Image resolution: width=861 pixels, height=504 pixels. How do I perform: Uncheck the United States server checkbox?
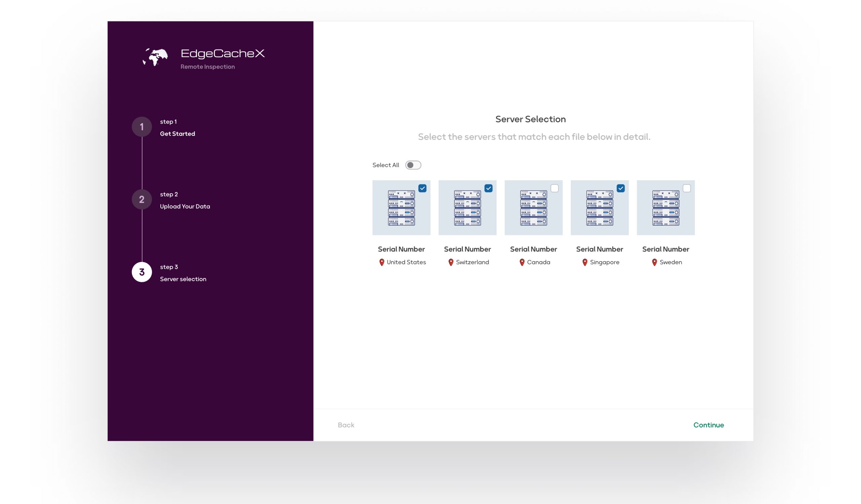(x=422, y=188)
